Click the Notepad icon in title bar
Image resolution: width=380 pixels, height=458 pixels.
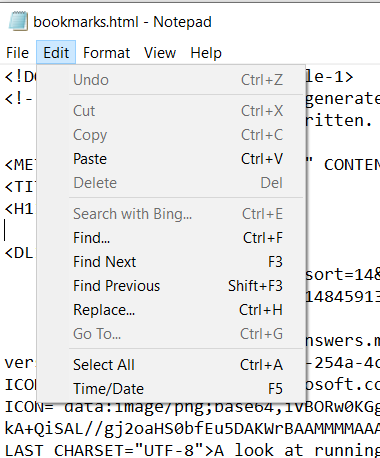tap(18, 21)
